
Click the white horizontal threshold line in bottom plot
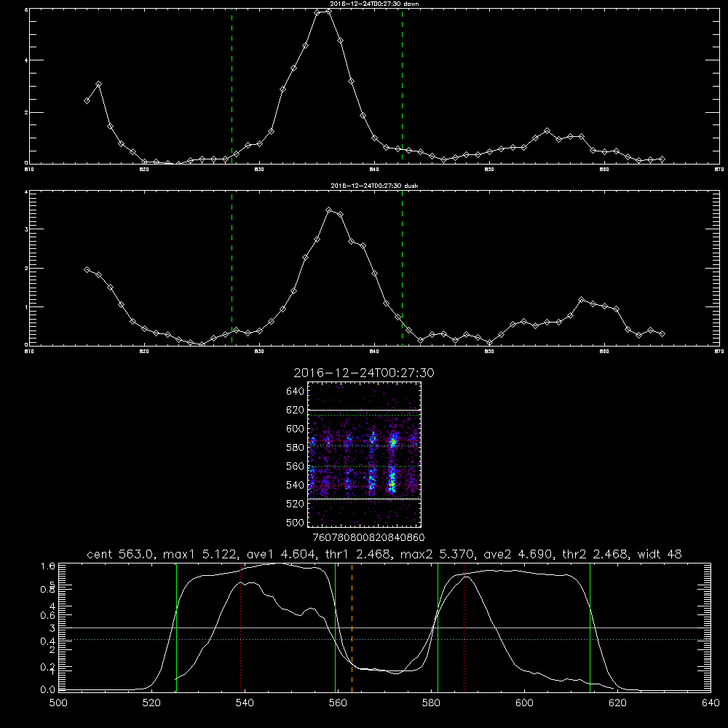[x=384, y=628]
